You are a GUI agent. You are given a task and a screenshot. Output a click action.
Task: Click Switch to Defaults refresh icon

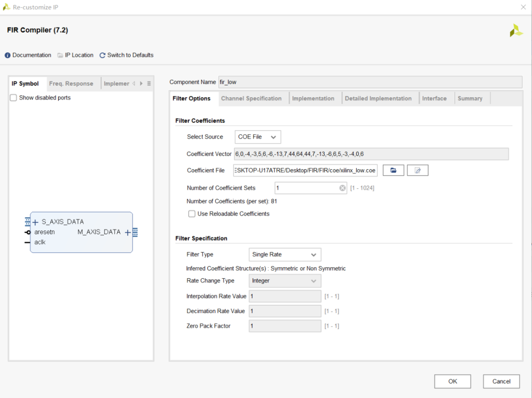102,55
